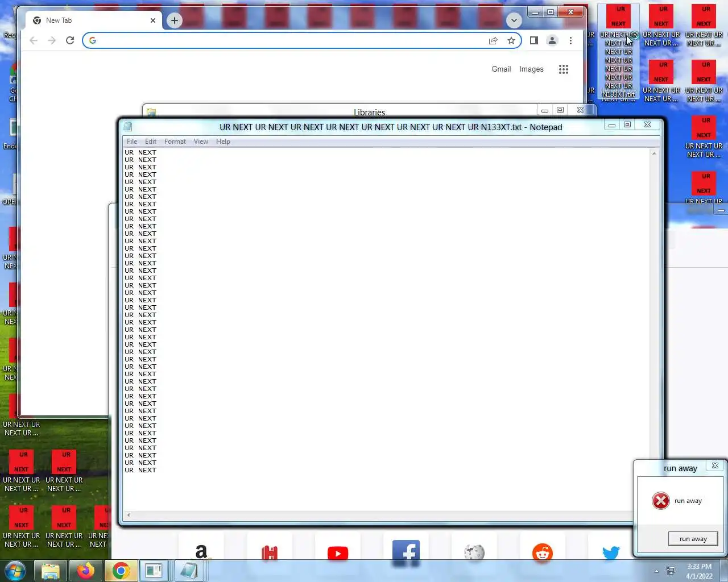Open the Images link

coord(531,69)
